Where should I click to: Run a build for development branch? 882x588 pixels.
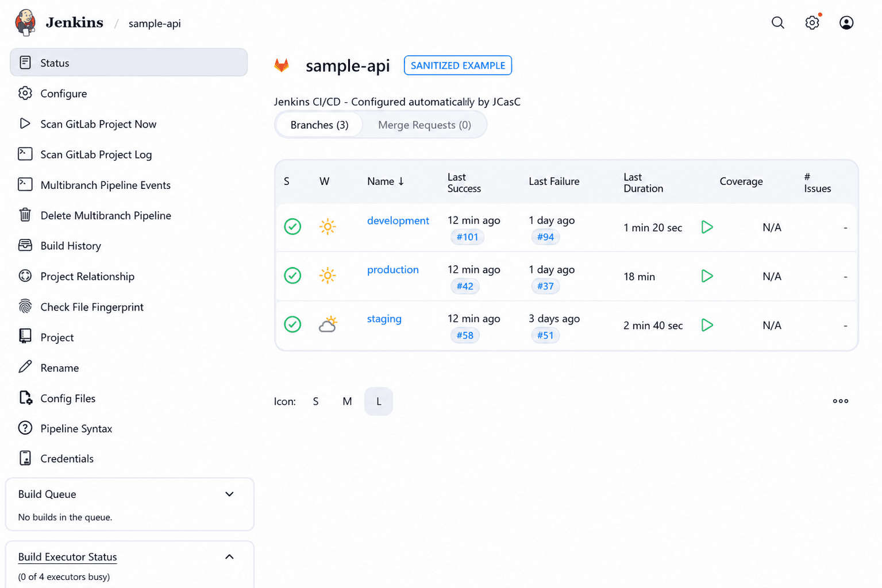tap(707, 227)
